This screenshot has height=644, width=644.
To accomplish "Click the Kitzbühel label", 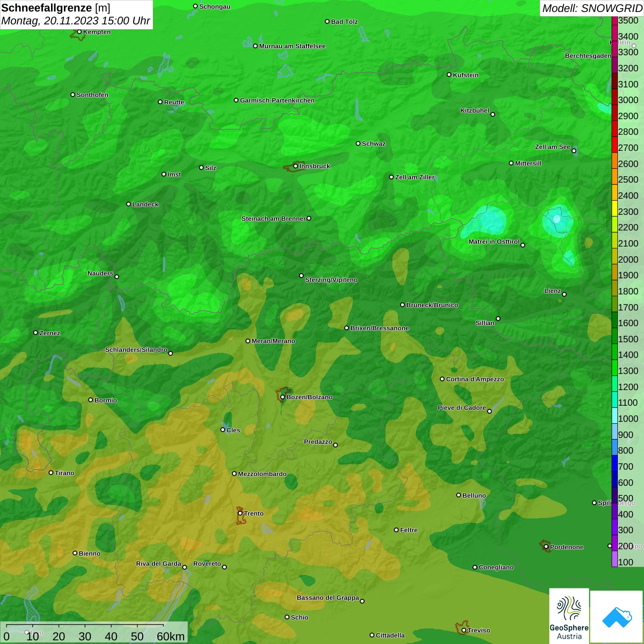I will 475,110.
